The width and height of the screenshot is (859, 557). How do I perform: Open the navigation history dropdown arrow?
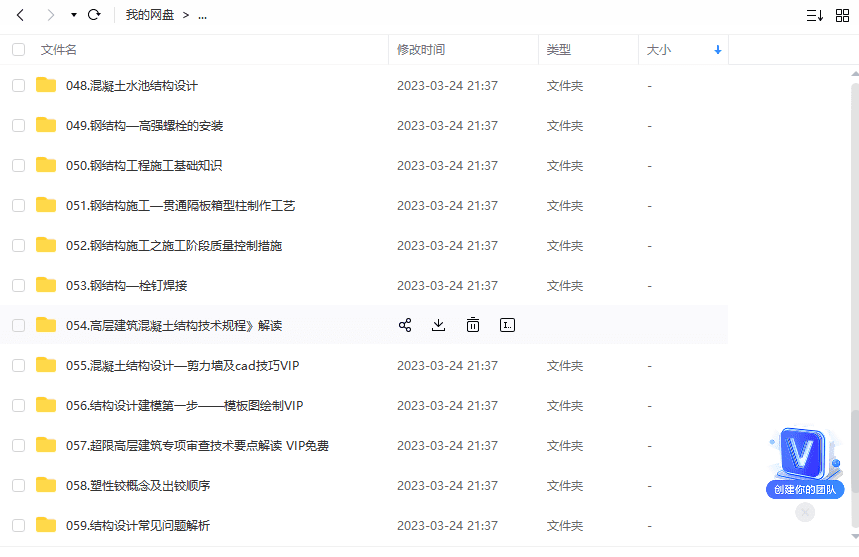[x=73, y=16]
